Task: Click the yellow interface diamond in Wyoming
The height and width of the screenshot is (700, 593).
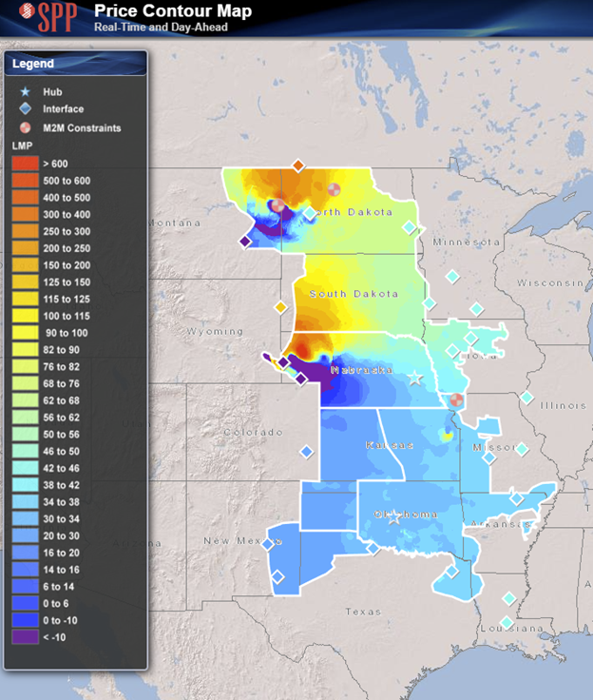Action: (x=280, y=307)
